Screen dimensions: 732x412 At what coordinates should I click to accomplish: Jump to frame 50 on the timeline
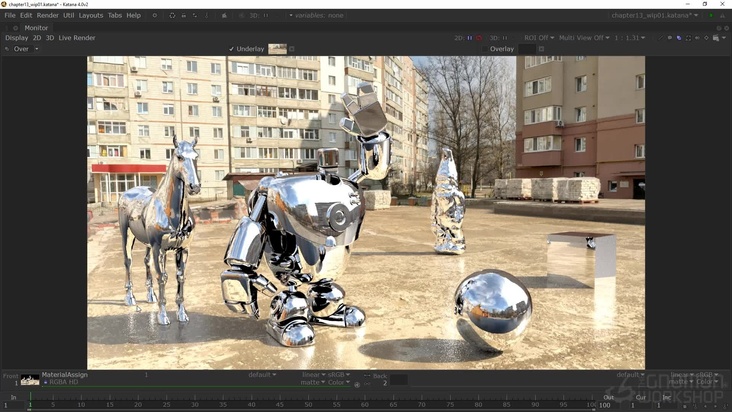click(x=308, y=405)
